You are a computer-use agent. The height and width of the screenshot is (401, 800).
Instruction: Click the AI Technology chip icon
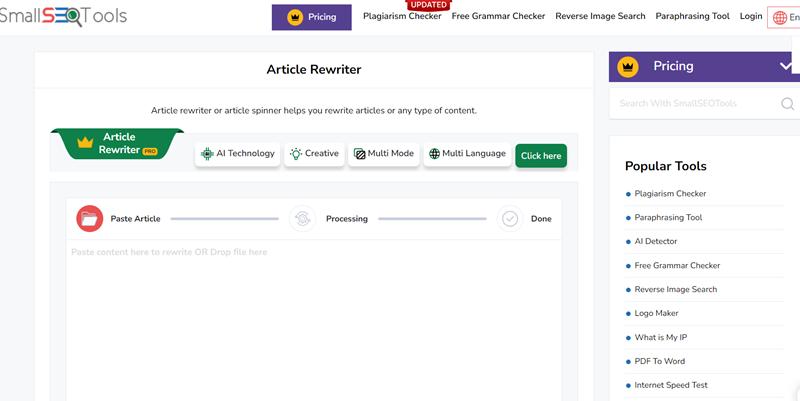click(207, 154)
